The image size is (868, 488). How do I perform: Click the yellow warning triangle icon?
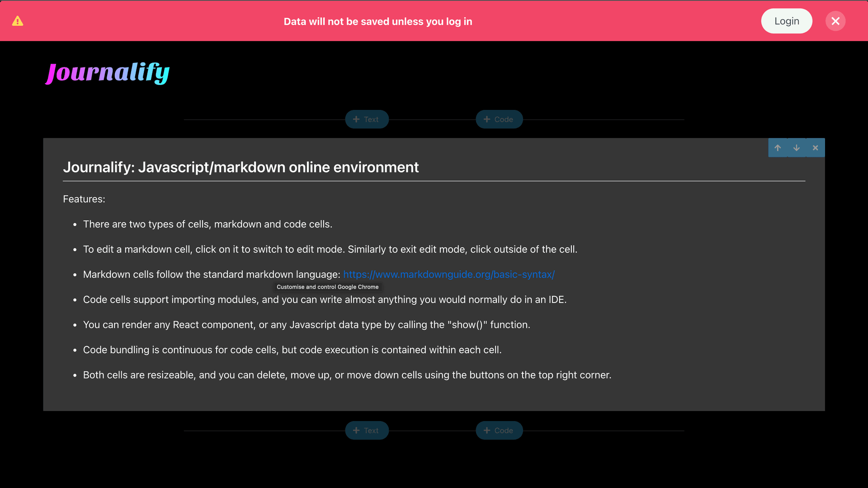pyautogui.click(x=18, y=21)
